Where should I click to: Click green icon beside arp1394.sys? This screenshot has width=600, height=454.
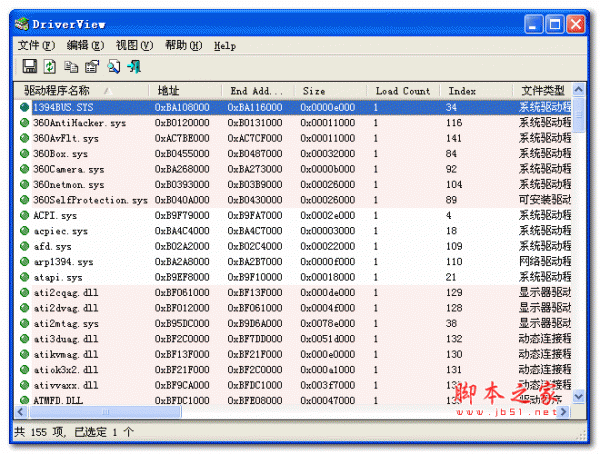tap(24, 261)
